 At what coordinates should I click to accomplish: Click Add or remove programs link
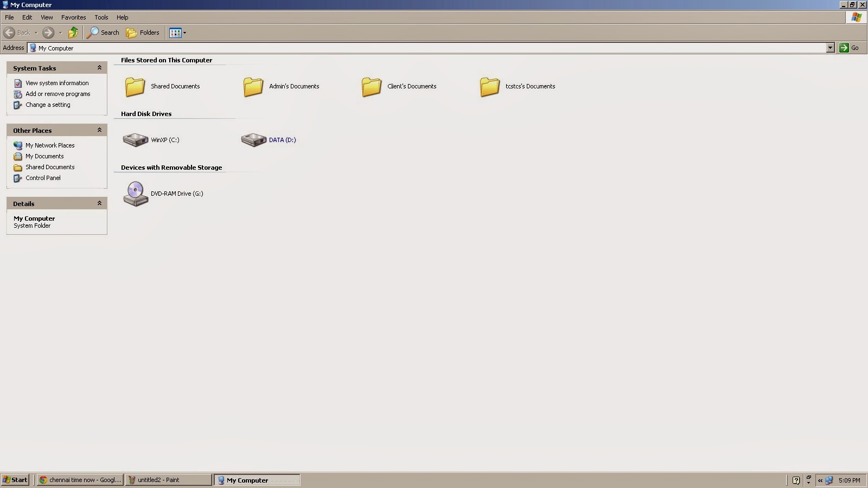click(x=58, y=94)
